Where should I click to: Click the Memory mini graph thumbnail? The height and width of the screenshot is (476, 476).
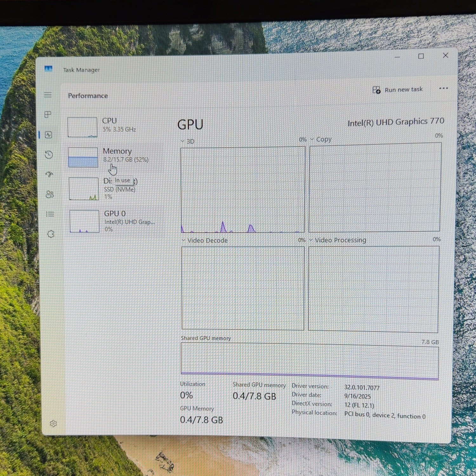[83, 157]
